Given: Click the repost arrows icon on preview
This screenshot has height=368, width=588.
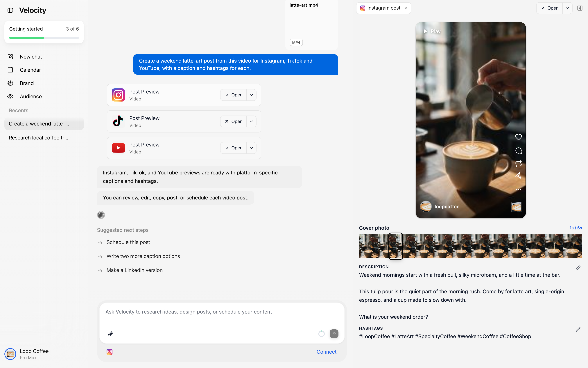Looking at the screenshot, I should (x=518, y=164).
